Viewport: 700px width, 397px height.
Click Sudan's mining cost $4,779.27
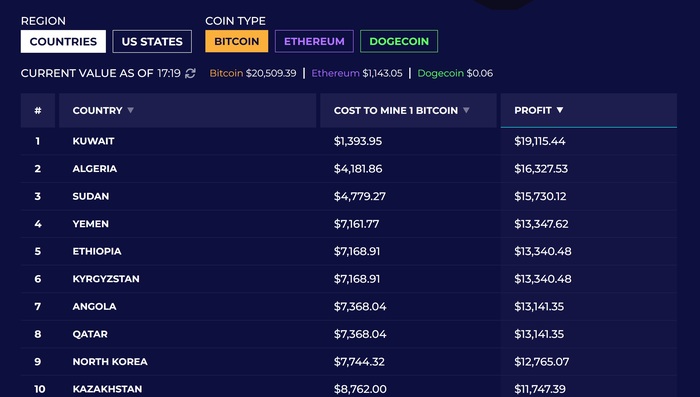coord(360,196)
